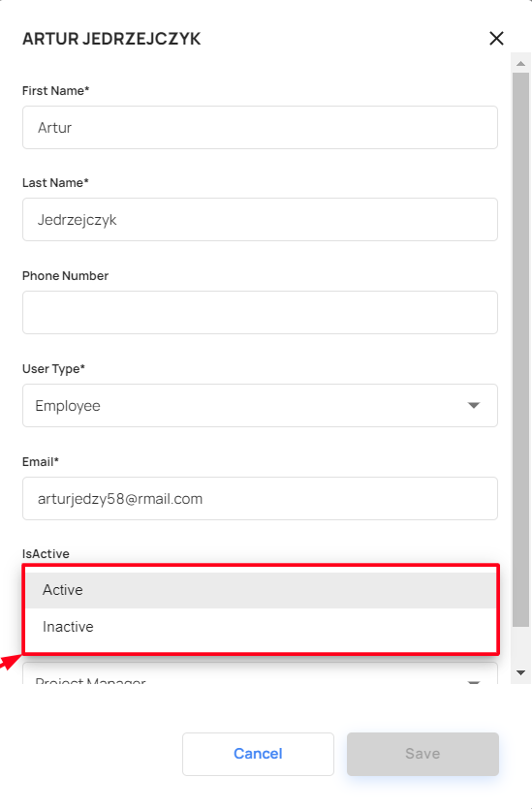Click the IsActive field label
Screen dimensions: 532x809
coord(46,553)
